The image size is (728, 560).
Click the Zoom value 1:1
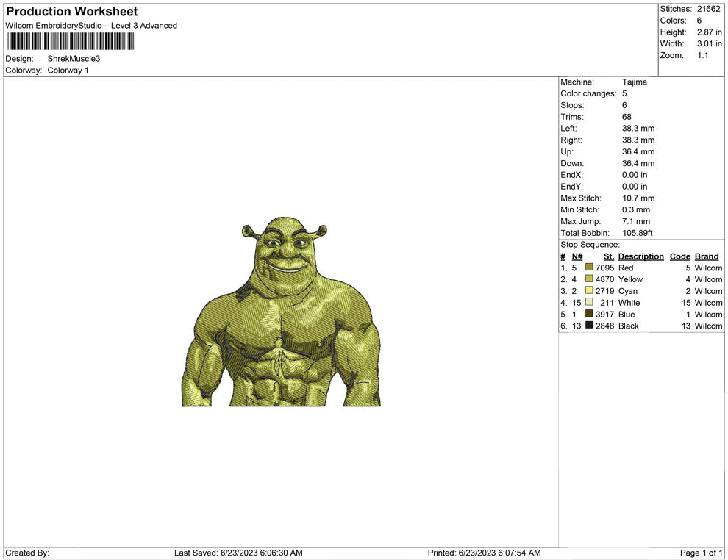pyautogui.click(x=702, y=55)
